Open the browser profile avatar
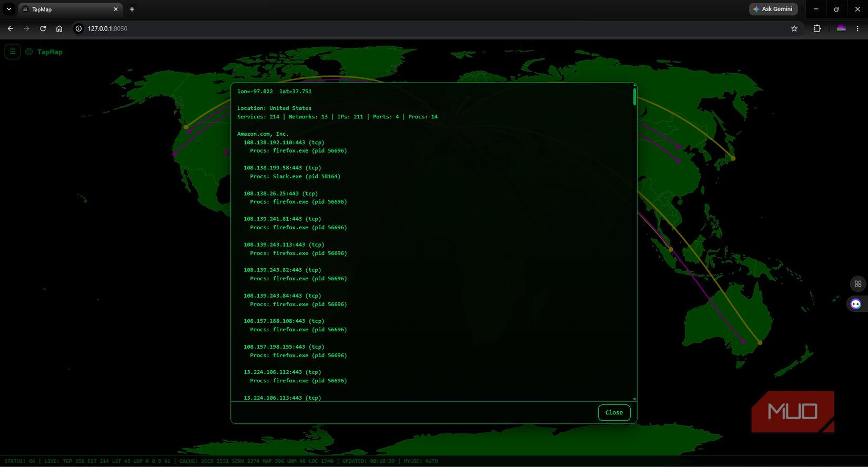Screen dimensions: 868x467 [841, 28]
